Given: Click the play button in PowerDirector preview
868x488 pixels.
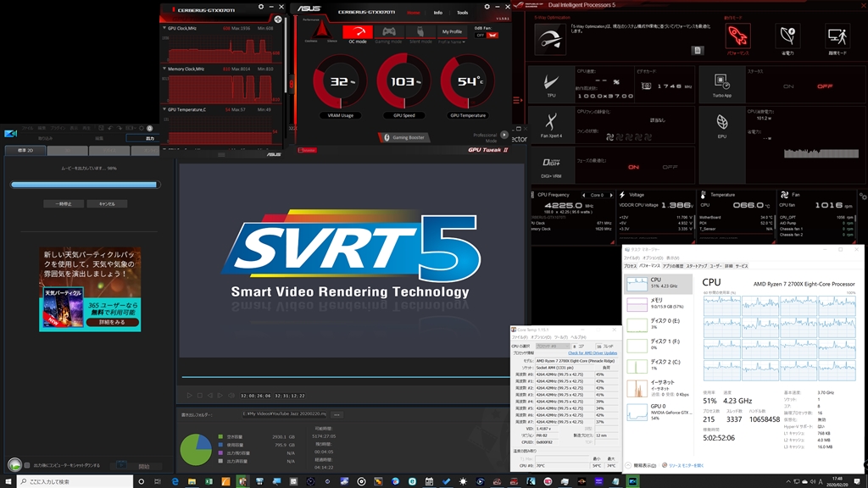Looking at the screenshot, I should (189, 396).
